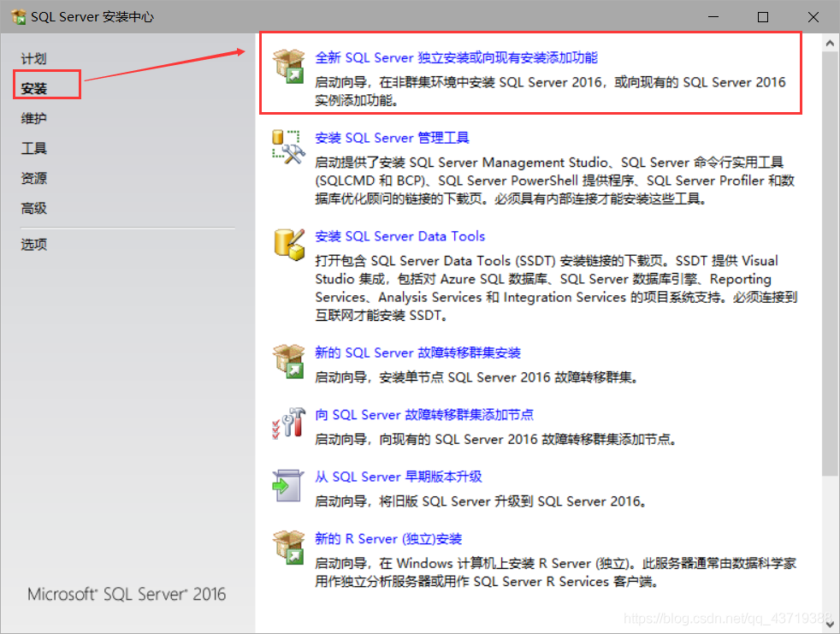Click the new R Server standalone install icon
The height and width of the screenshot is (634, 840).
pos(289,548)
